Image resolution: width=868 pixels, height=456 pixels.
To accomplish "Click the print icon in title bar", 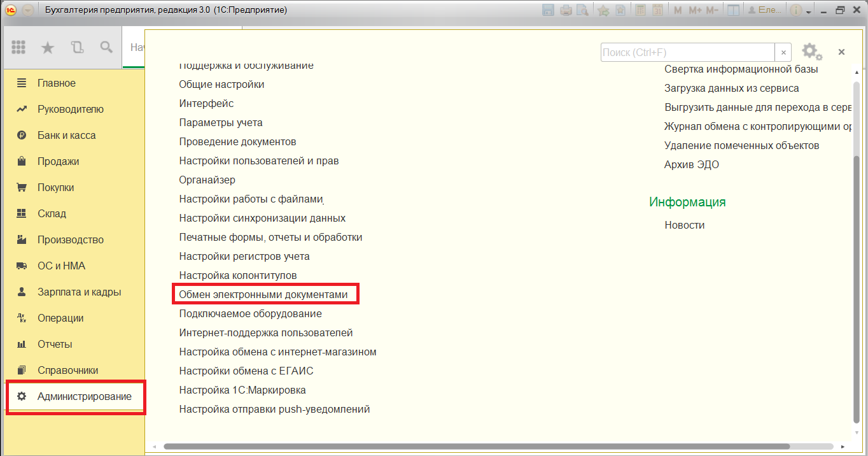I will [x=566, y=10].
